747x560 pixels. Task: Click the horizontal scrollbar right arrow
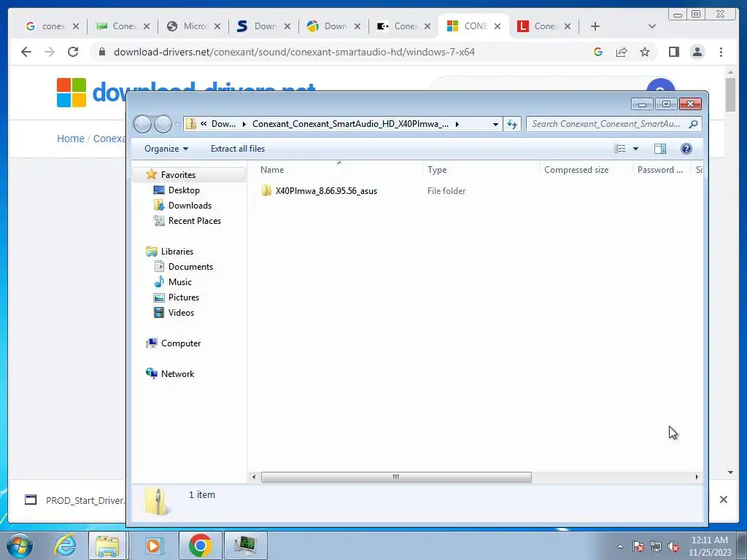[x=697, y=477]
